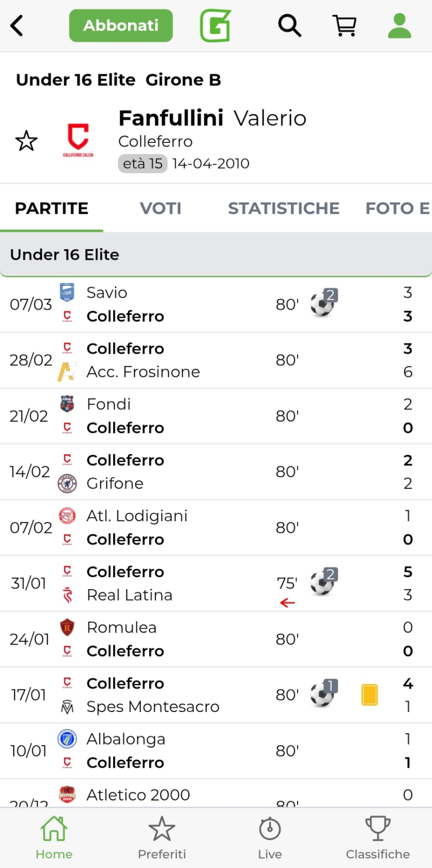The height and width of the screenshot is (868, 432).
Task: Open the search magnifier icon
Action: tap(290, 25)
